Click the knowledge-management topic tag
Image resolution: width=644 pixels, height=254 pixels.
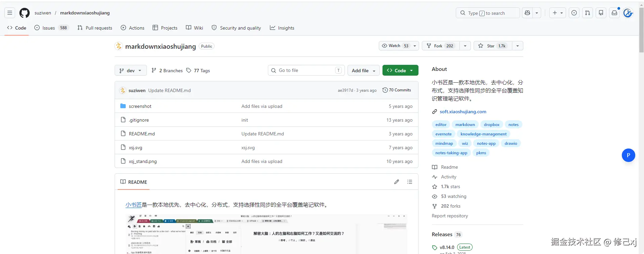483,134
